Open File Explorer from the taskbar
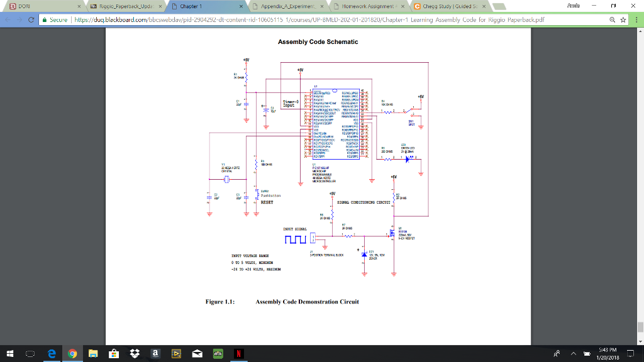Viewport: 644px width, 362px height. pos(92,354)
